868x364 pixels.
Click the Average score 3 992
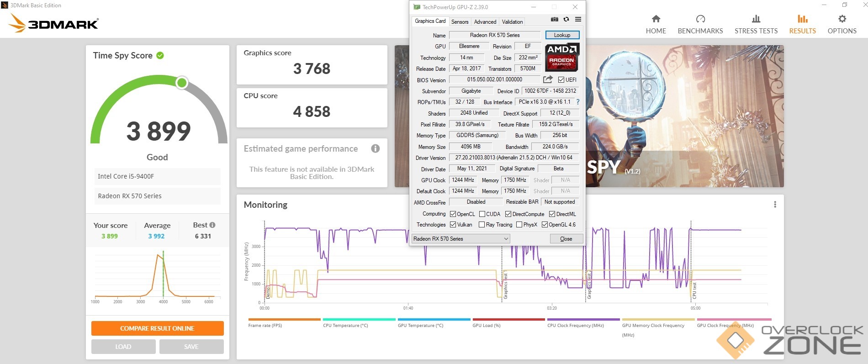(156, 236)
